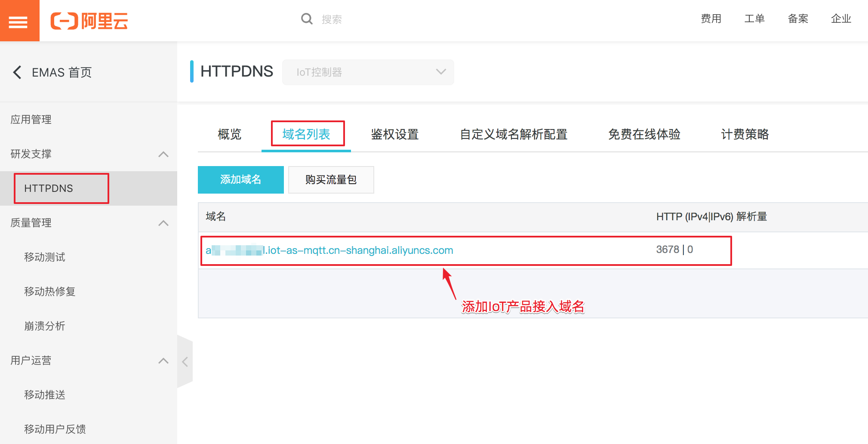Viewport: 868px width, 444px height.
Task: Click the 购买流量包 button
Action: pyautogui.click(x=331, y=180)
